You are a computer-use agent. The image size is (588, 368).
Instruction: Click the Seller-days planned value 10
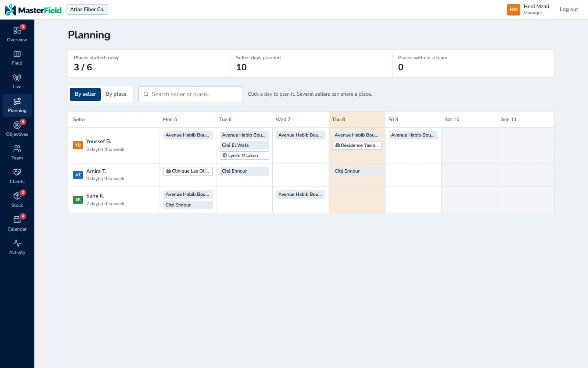(x=241, y=67)
